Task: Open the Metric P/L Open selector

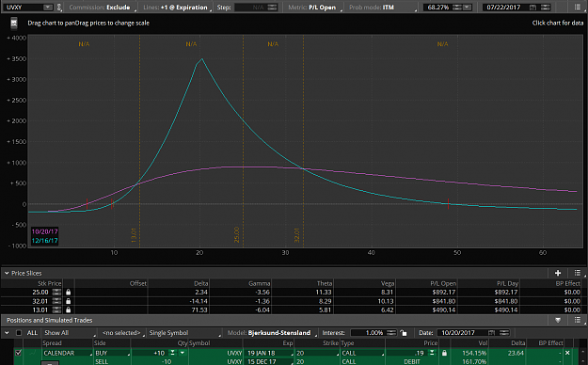Action: point(314,8)
